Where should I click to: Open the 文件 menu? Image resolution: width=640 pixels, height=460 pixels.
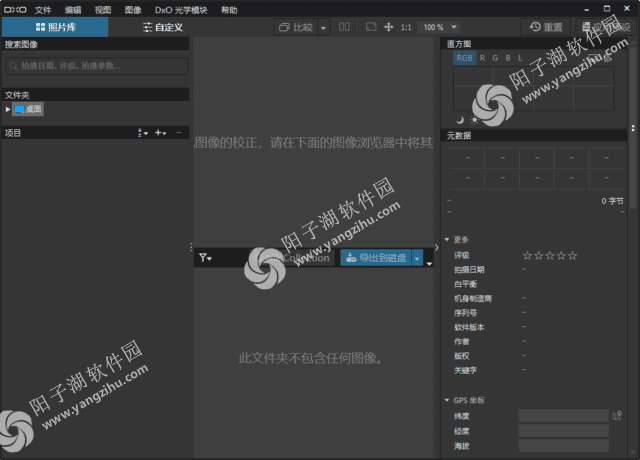[x=43, y=10]
